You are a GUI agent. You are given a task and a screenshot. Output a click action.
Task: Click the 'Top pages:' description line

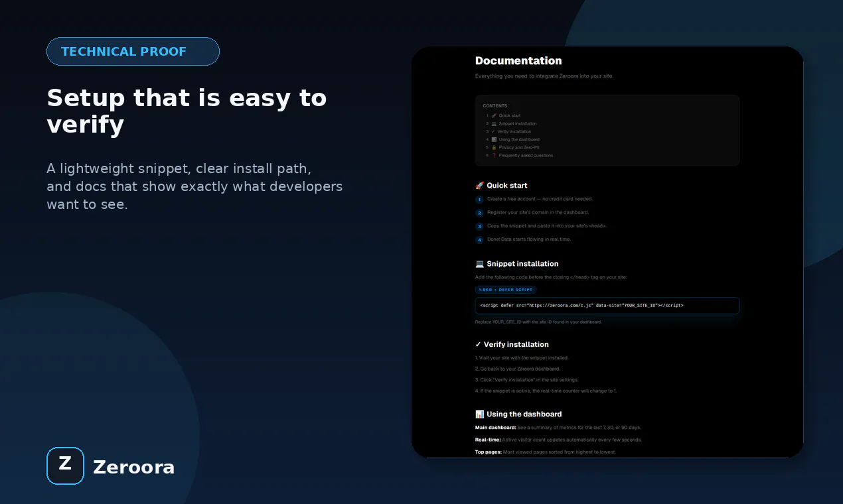[546, 452]
